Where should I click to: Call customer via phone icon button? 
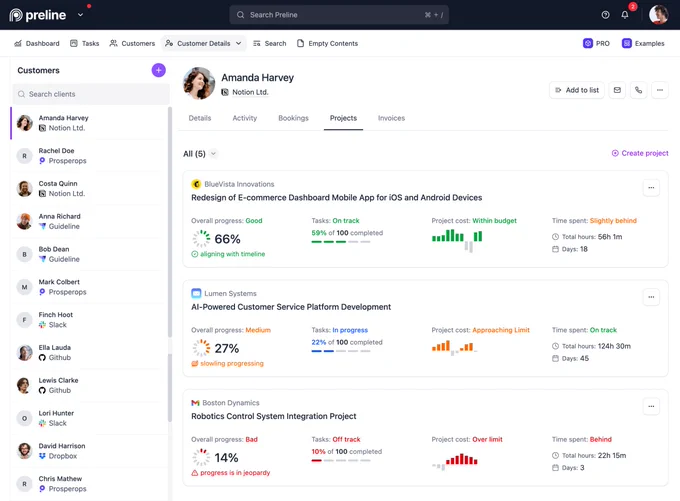click(x=638, y=90)
